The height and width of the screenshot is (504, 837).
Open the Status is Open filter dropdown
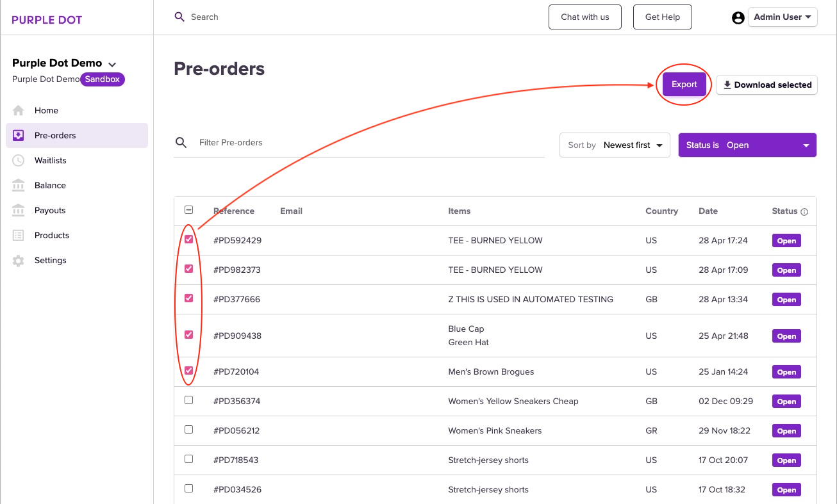pos(747,145)
